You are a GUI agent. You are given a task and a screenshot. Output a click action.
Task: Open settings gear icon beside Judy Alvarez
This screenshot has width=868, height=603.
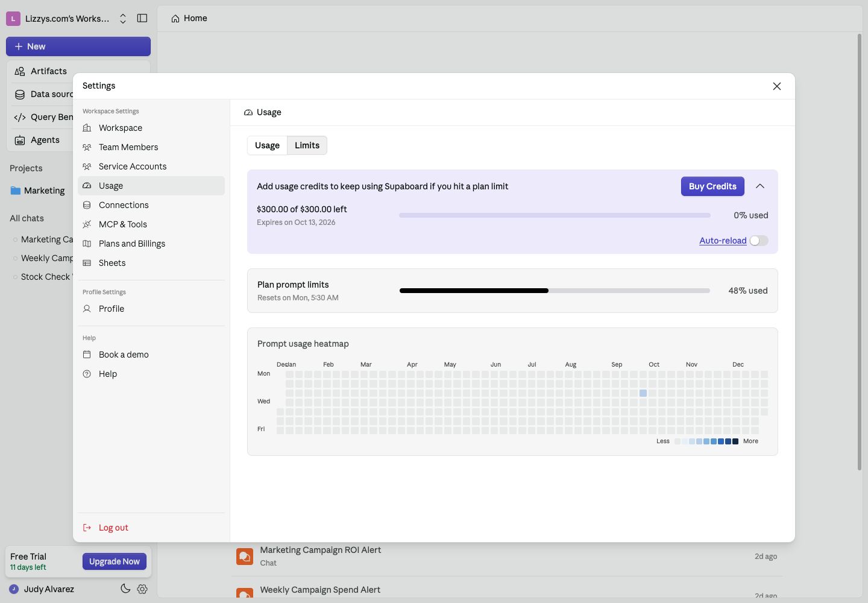142,589
